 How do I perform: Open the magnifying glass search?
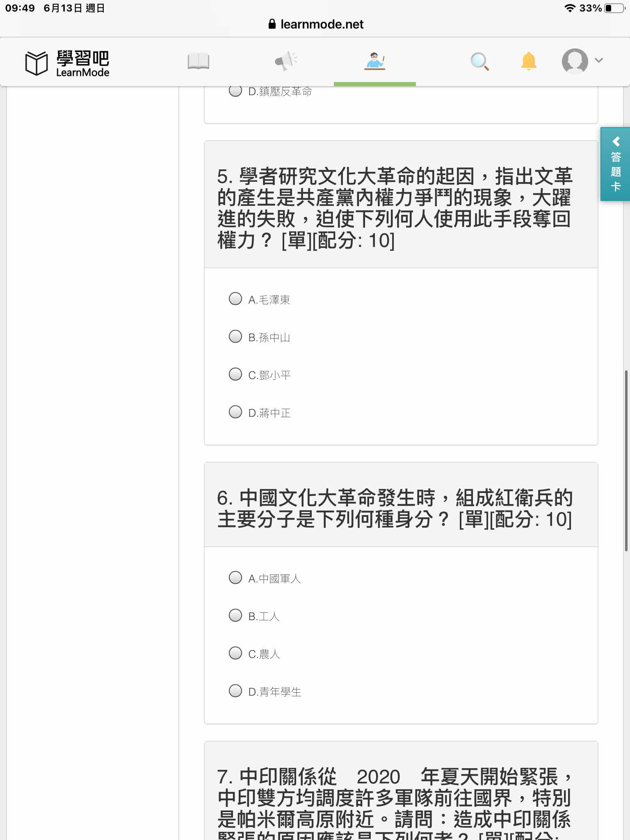[479, 62]
